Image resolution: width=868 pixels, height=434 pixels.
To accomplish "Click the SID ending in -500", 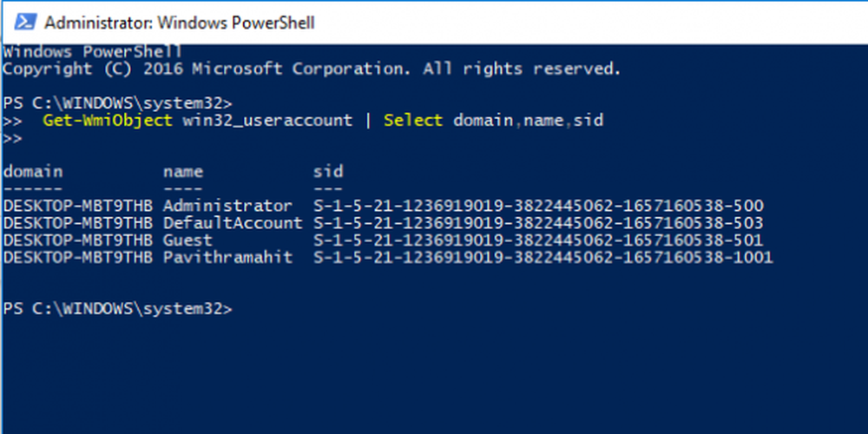I will pos(538,207).
